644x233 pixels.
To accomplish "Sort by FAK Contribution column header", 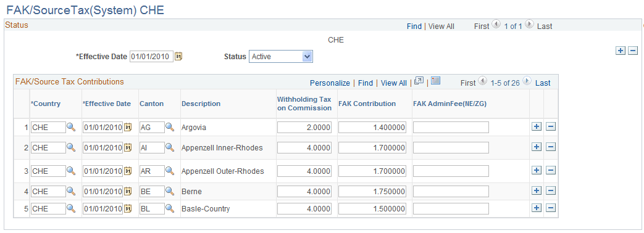I will tap(367, 104).
